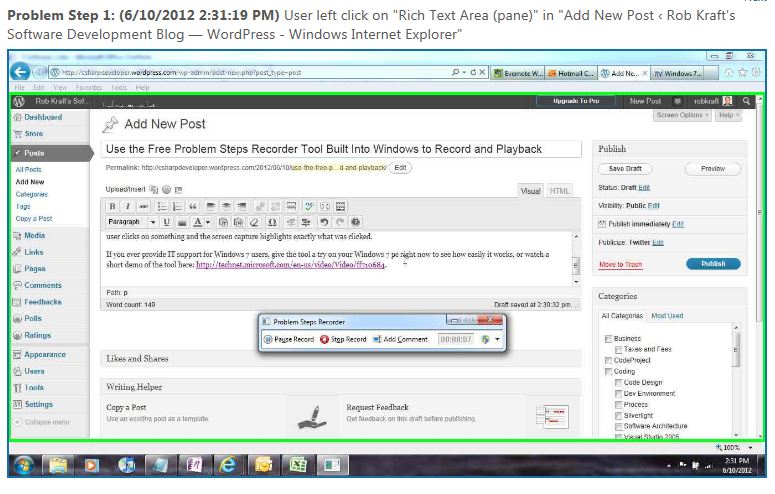Undo the last edit in the editor
The width and height of the screenshot is (775, 494).
click(323, 222)
